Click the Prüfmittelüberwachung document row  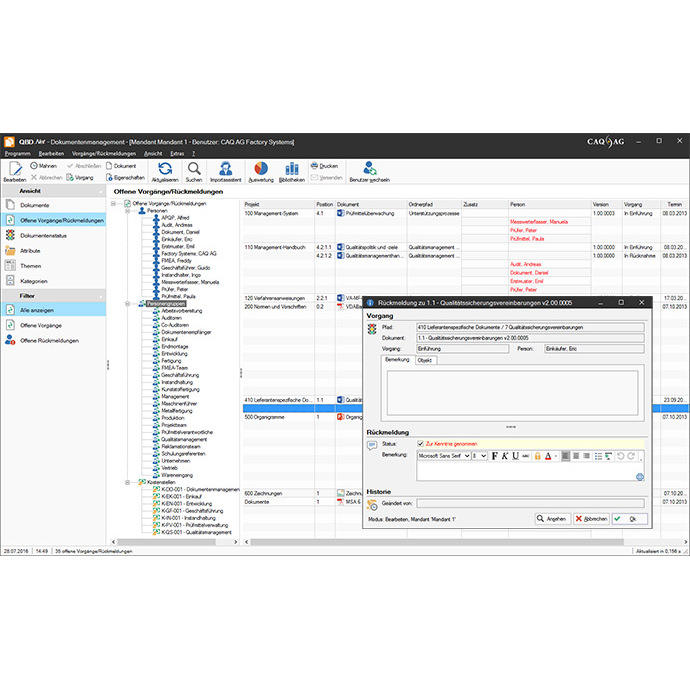point(370,213)
